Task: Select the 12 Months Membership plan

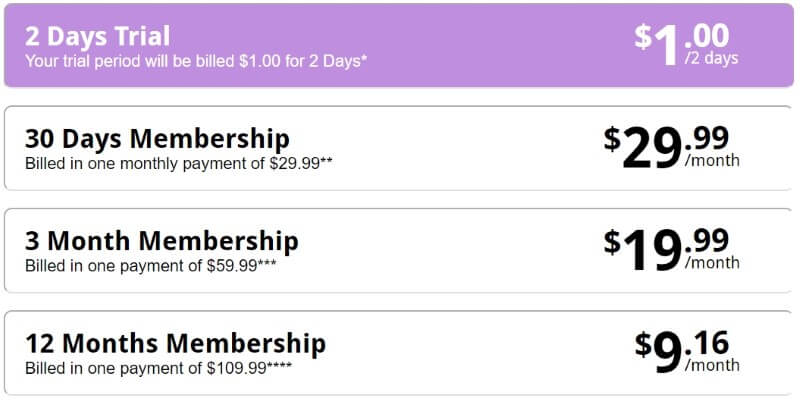Action: [399, 353]
